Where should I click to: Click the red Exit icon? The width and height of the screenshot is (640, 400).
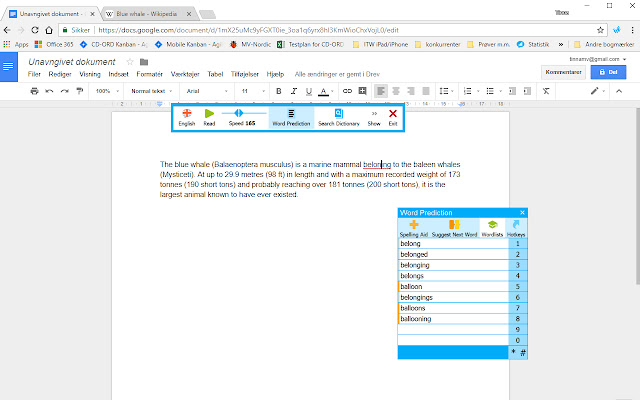[393, 114]
